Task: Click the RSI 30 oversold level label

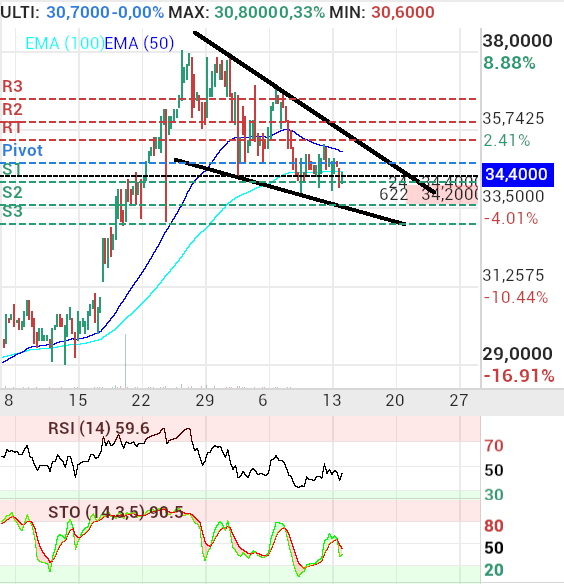Action: point(494,495)
